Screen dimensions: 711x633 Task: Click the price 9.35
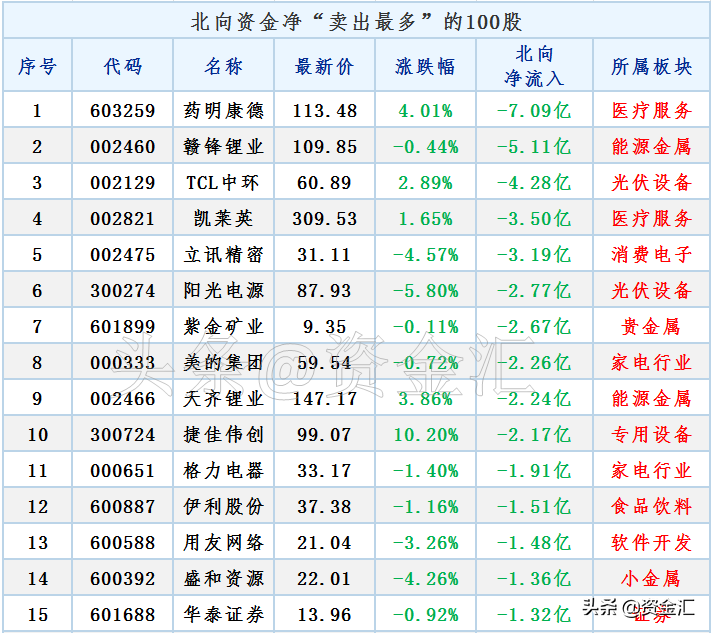[x=325, y=327]
